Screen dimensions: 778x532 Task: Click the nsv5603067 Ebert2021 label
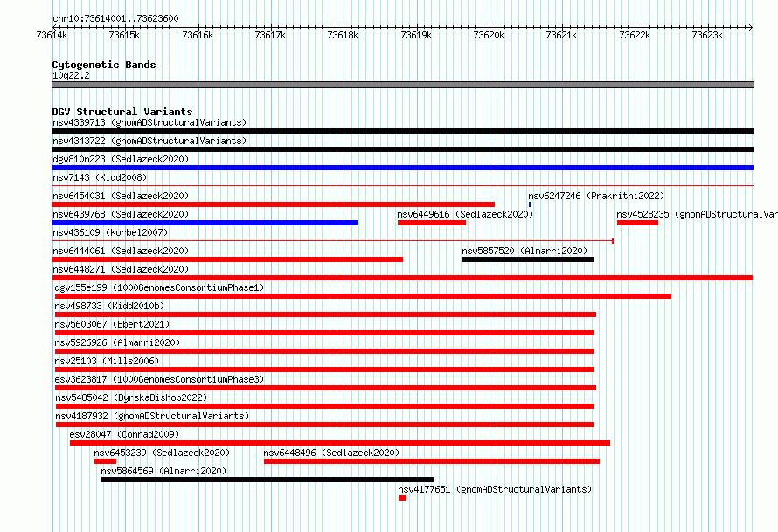click(x=112, y=324)
